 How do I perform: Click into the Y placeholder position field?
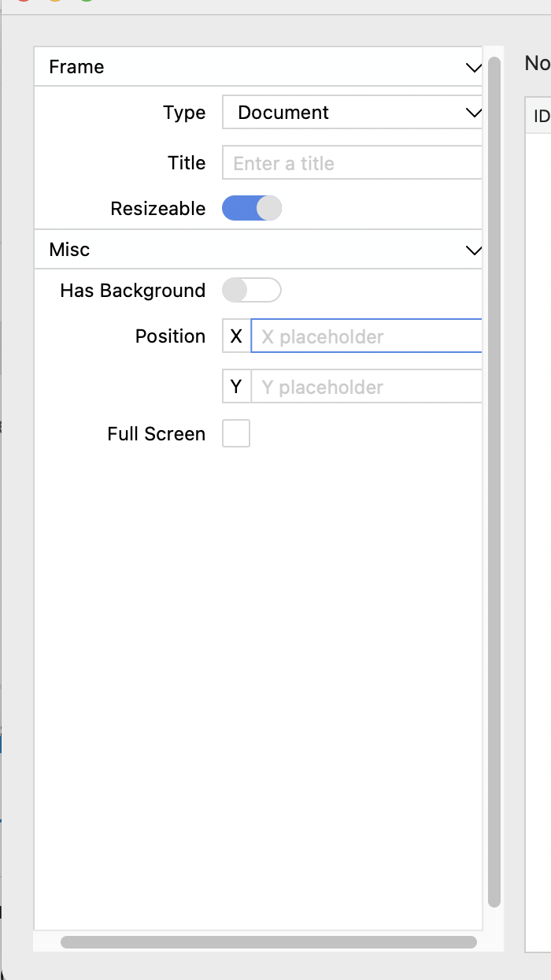[x=366, y=387]
